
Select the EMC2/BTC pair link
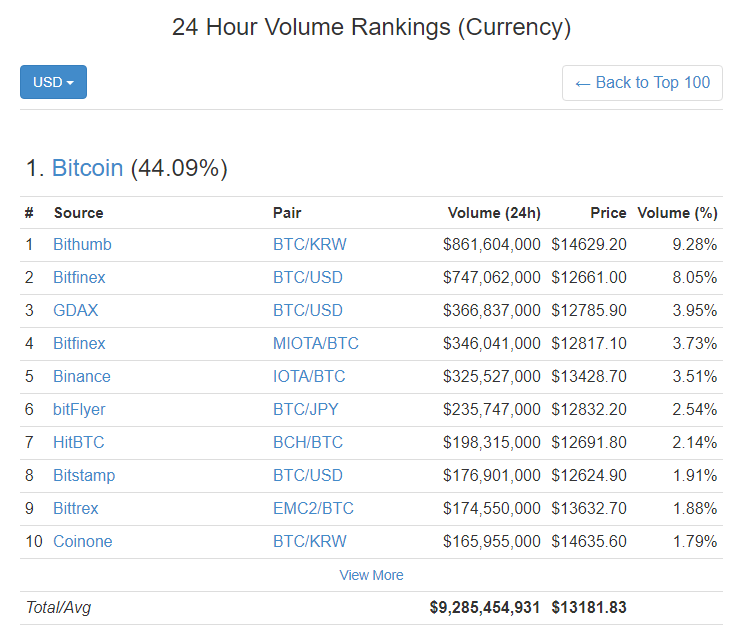point(313,508)
